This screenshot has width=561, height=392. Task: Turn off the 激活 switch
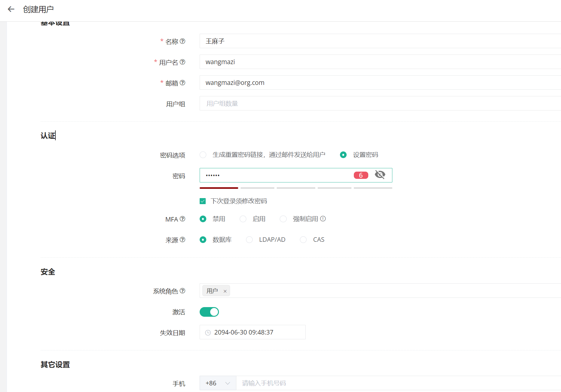209,312
